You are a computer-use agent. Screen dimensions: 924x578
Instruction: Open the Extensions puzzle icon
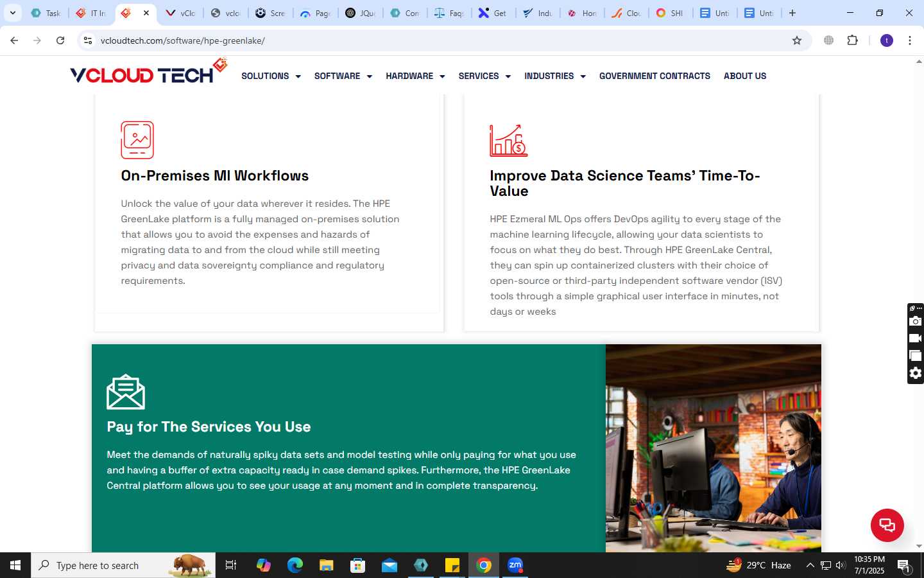852,40
